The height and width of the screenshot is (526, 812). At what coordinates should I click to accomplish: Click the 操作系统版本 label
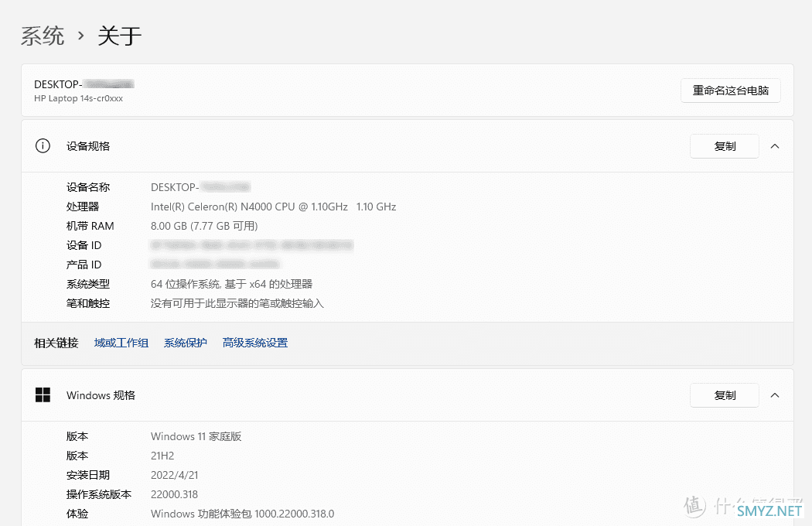point(99,494)
